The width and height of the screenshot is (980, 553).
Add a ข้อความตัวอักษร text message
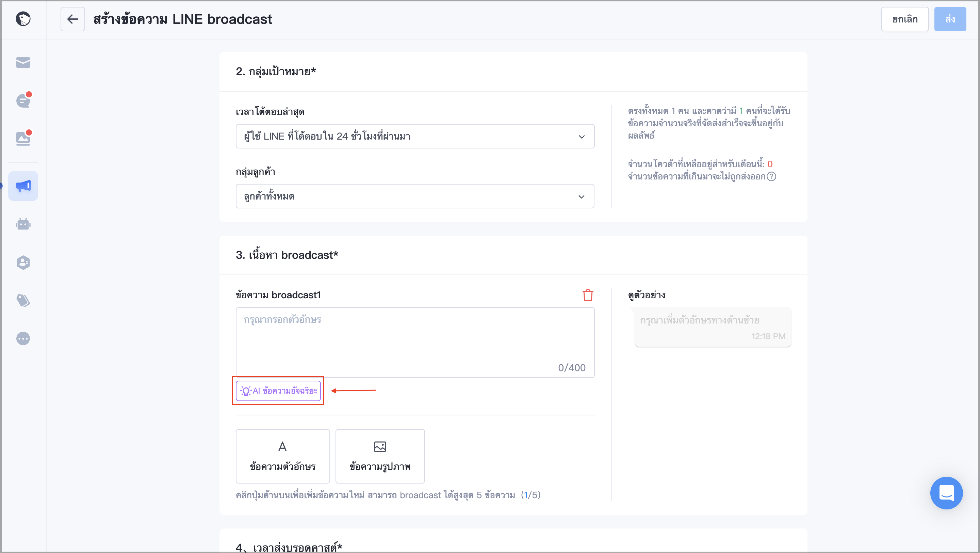point(283,456)
